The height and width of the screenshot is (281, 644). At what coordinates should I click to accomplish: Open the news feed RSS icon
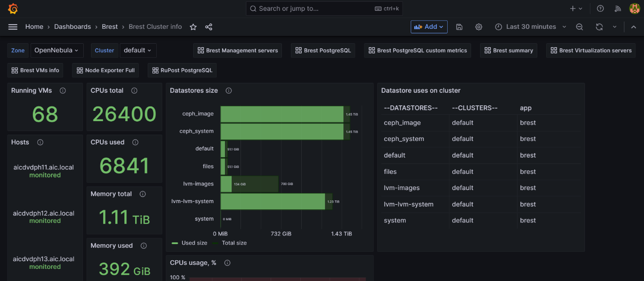click(618, 9)
